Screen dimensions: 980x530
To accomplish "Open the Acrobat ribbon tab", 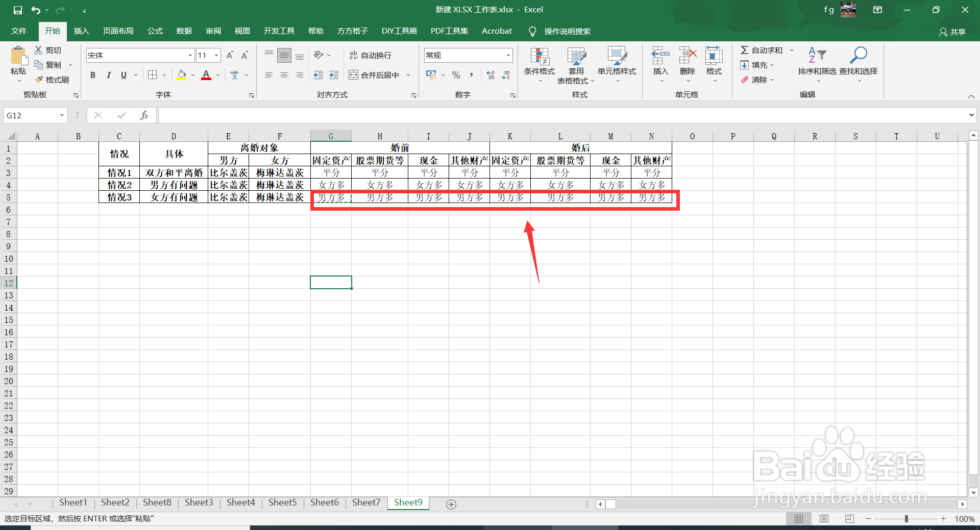I will (497, 31).
